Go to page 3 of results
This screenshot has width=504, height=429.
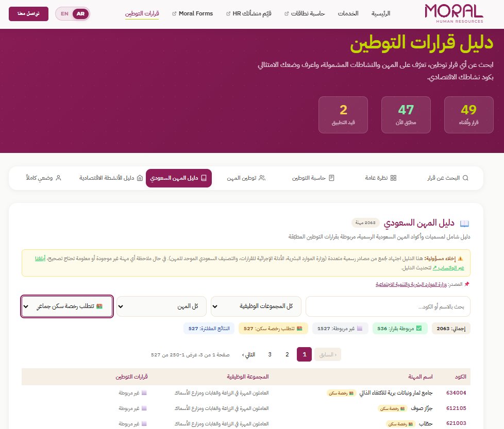tap(270, 354)
